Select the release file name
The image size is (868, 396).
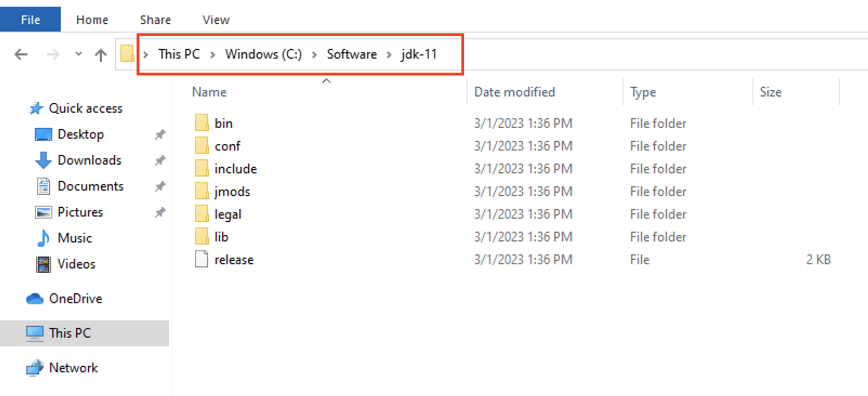click(x=234, y=260)
